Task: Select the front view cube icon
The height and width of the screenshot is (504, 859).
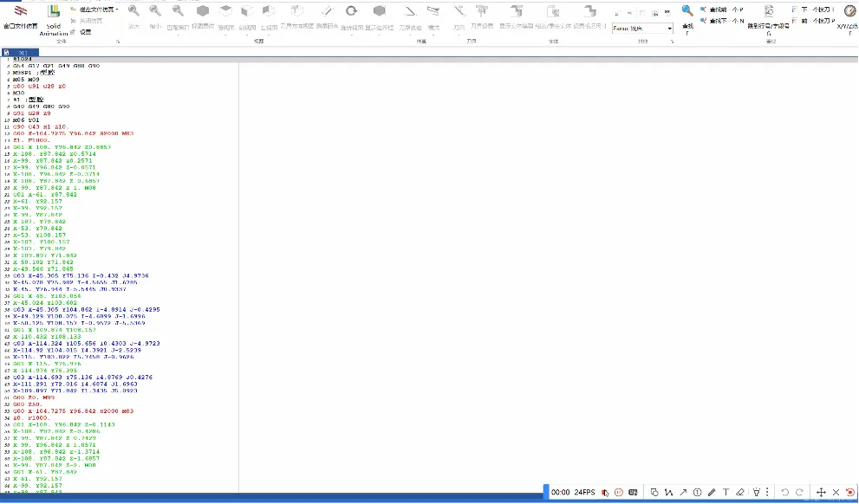Action: 247,11
